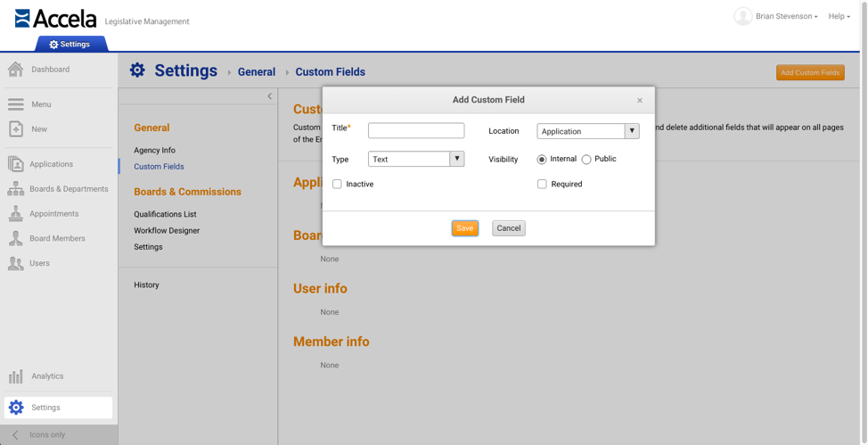This screenshot has width=868, height=445.
Task: Click the Settings gear in sidebar
Action: click(x=16, y=408)
